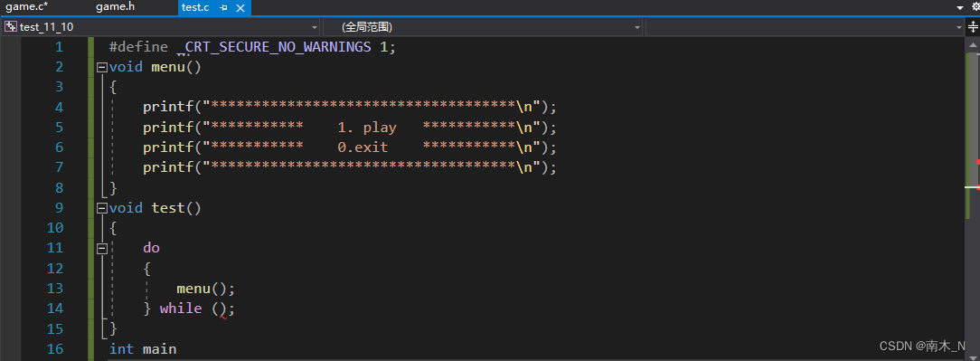
Task: Collapse the void test() function
Action: (102, 208)
